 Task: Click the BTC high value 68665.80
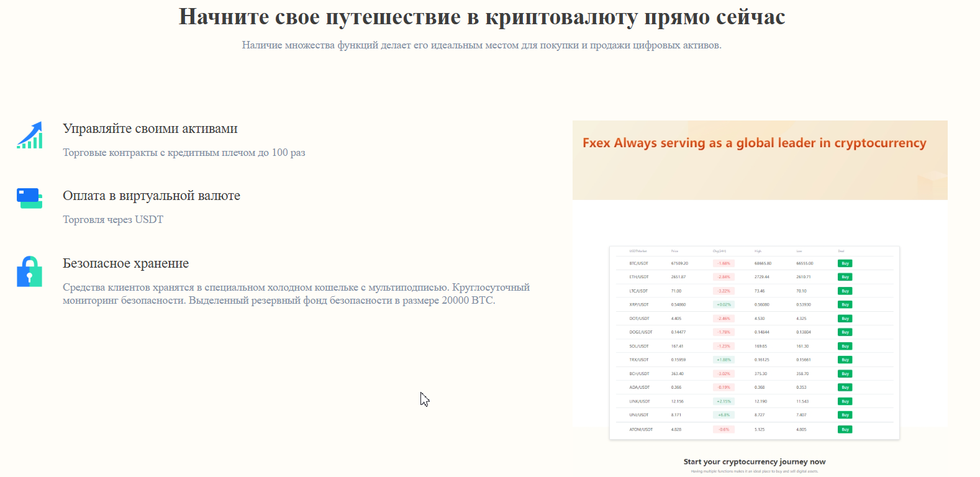click(x=763, y=263)
